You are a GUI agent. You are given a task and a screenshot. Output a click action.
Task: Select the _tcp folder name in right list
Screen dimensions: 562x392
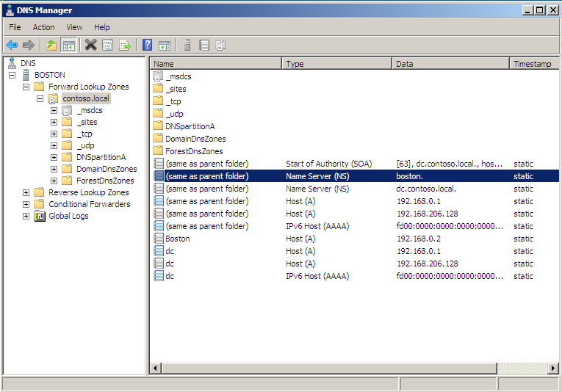pyautogui.click(x=173, y=101)
